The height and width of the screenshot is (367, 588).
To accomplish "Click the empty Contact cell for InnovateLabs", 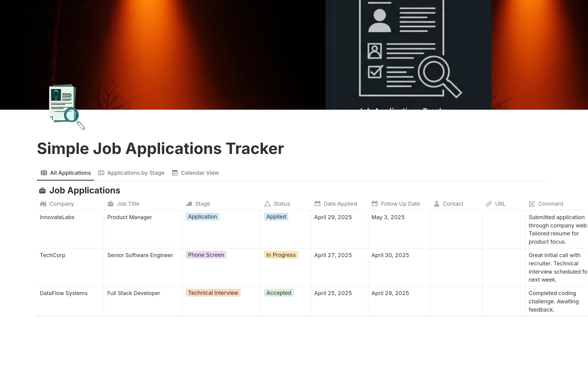I will 456,229.
